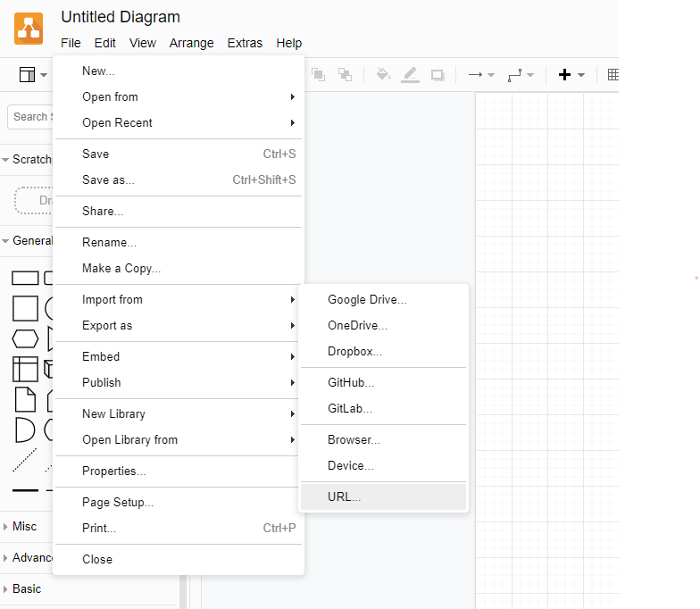Screen dimensions: 700x609
Task: Open the plus insert dropdown
Action: click(x=571, y=75)
